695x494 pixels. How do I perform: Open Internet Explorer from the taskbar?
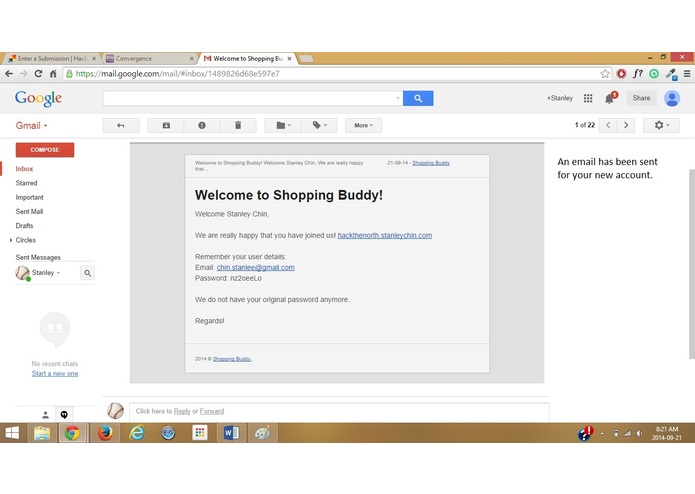pyautogui.click(x=137, y=433)
